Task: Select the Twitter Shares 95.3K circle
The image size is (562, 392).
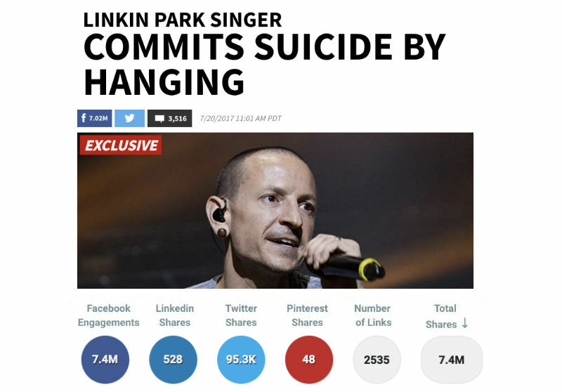Action: pyautogui.click(x=241, y=360)
